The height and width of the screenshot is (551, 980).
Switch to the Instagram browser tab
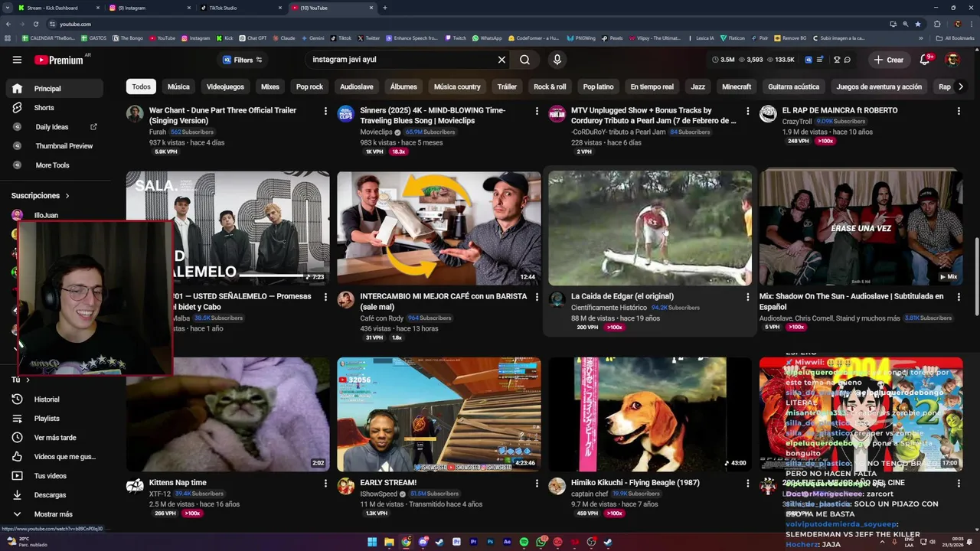(149, 8)
